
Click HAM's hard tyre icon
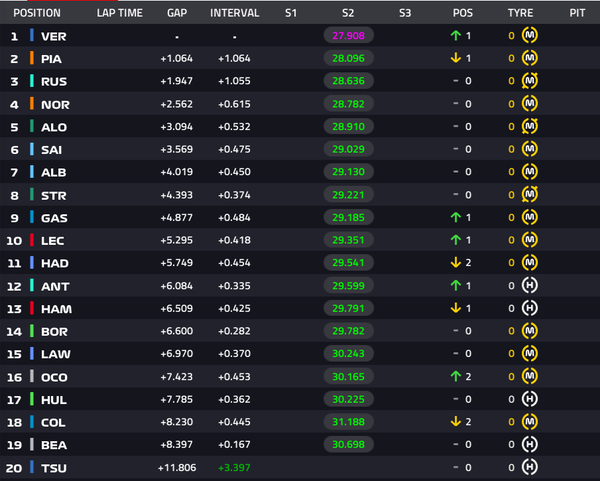[x=530, y=308]
